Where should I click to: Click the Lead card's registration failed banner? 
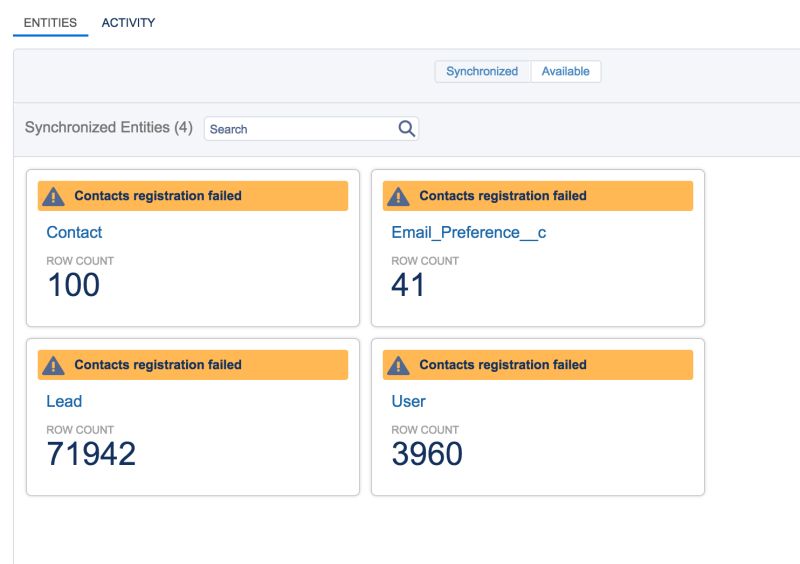pyautogui.click(x=193, y=365)
